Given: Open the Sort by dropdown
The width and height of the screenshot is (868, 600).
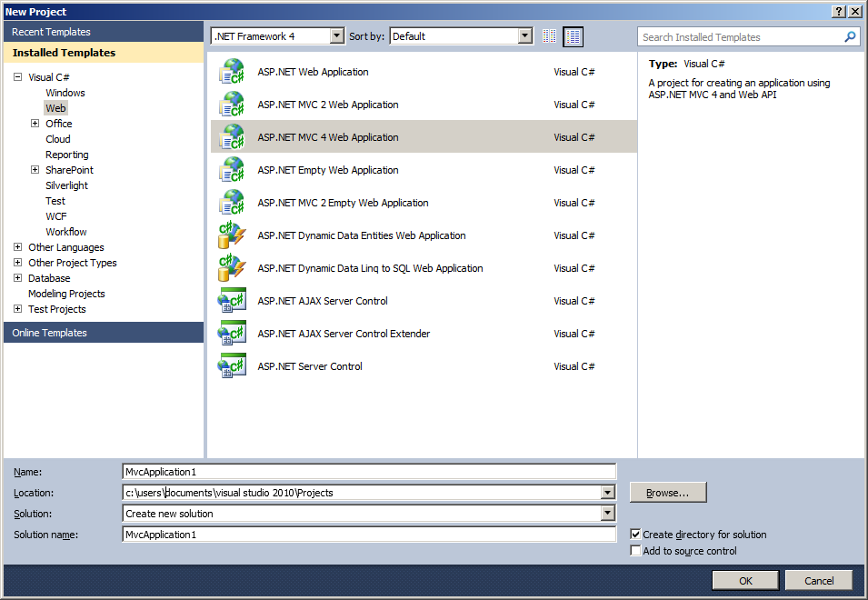Looking at the screenshot, I should pos(524,36).
